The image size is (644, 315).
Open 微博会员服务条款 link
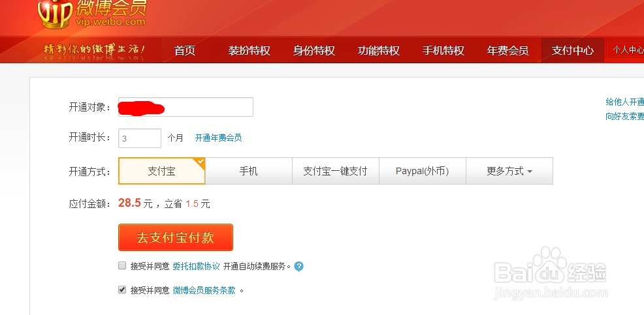tap(204, 291)
